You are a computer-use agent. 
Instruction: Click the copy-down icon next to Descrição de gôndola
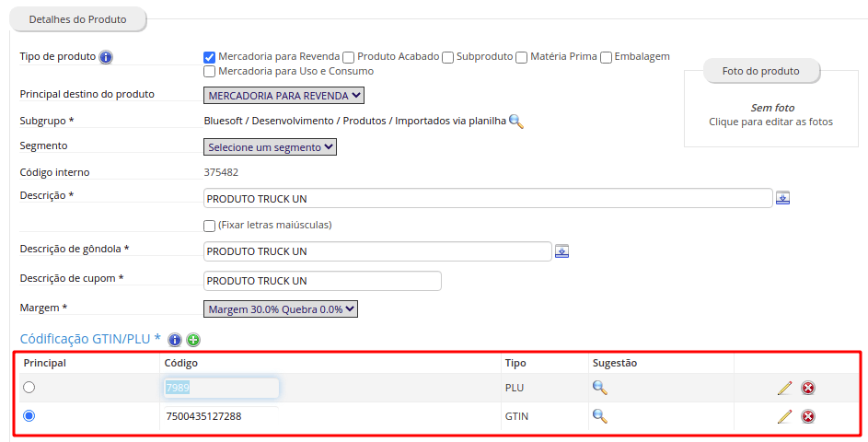point(561,251)
